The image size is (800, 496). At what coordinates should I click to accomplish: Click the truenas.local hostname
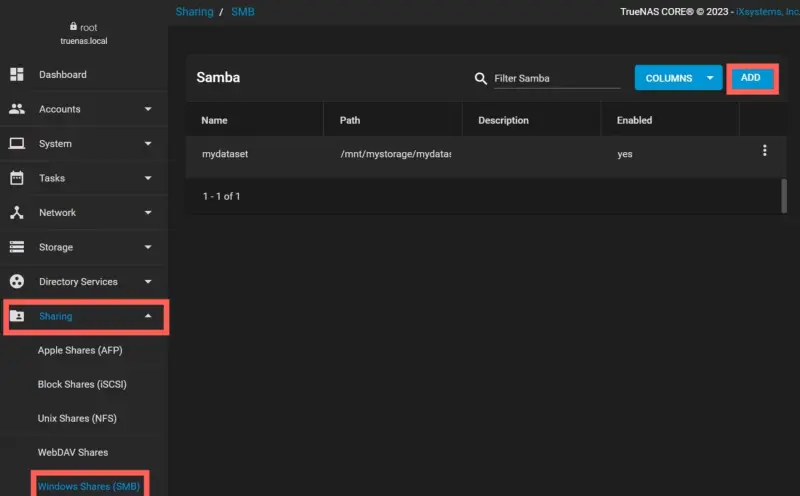84,41
